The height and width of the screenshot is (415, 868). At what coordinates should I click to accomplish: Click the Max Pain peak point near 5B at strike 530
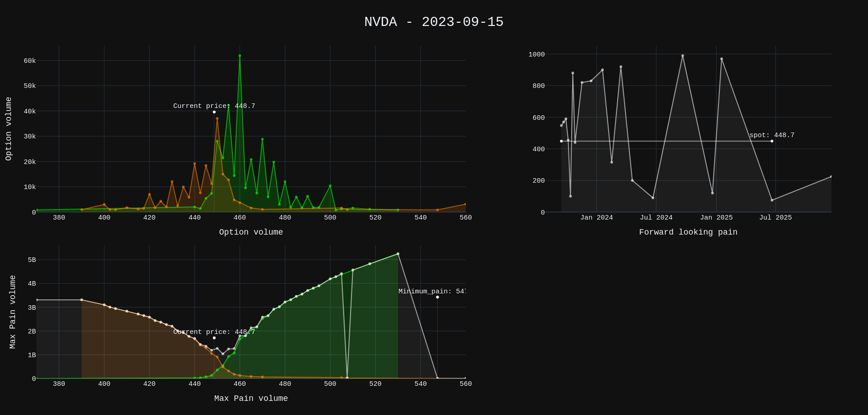[x=398, y=254]
